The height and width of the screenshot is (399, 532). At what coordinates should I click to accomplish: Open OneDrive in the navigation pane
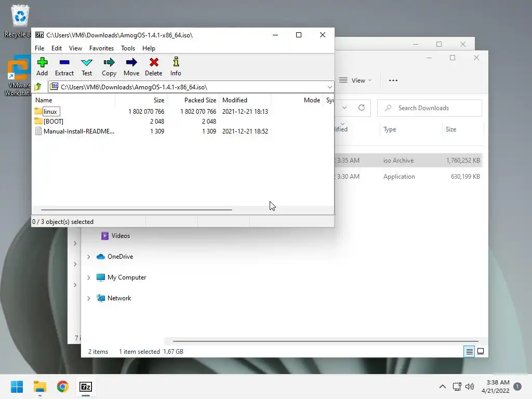click(115, 257)
